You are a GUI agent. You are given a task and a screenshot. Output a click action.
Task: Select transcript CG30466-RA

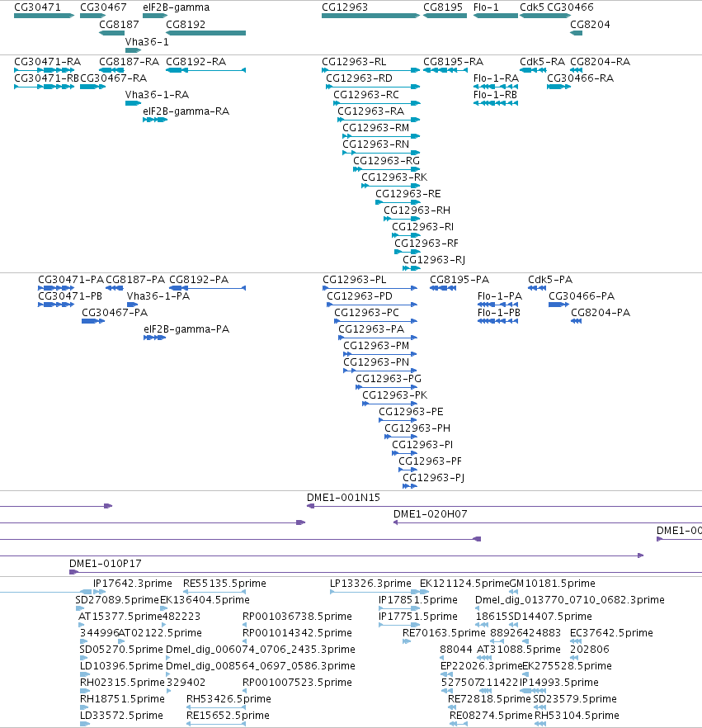coord(558,87)
